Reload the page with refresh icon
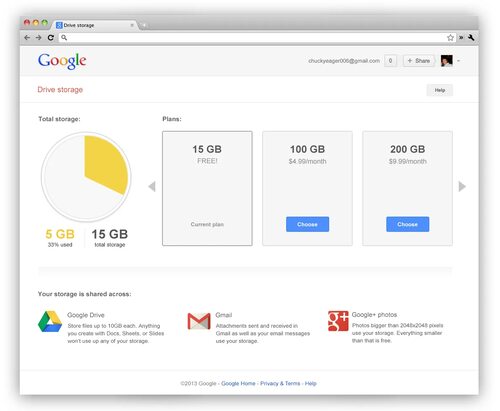 (51, 38)
